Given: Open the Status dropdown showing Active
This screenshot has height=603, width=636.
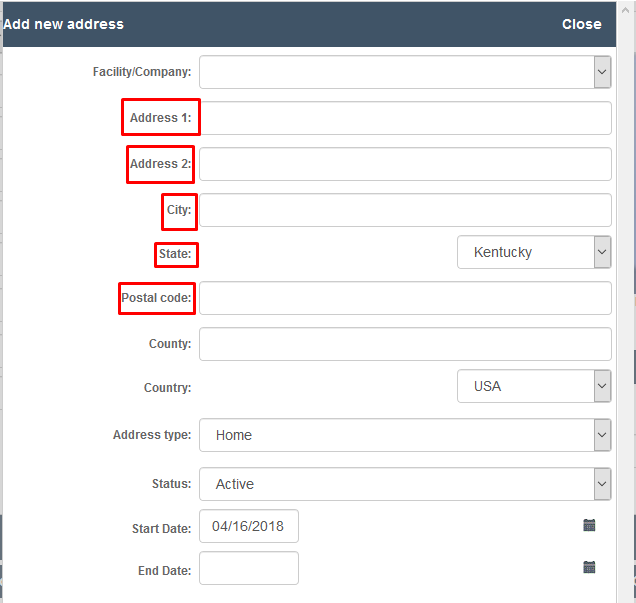Looking at the screenshot, I should [x=405, y=484].
